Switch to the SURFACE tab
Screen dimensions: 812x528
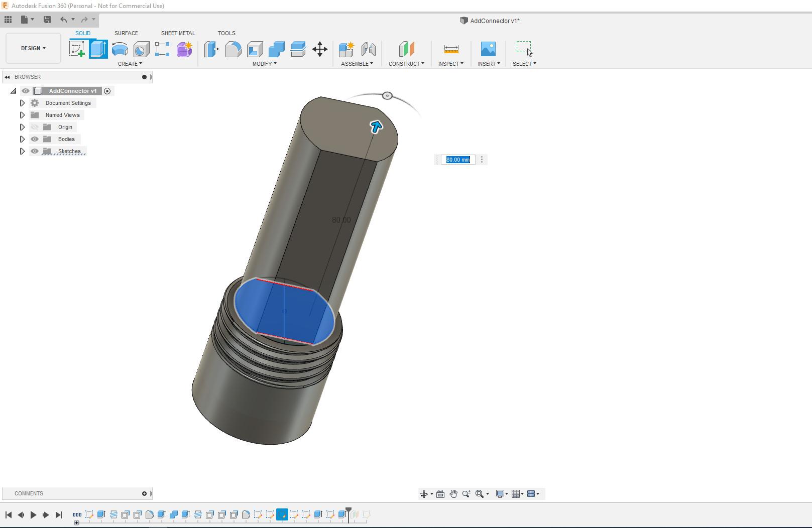(126, 33)
